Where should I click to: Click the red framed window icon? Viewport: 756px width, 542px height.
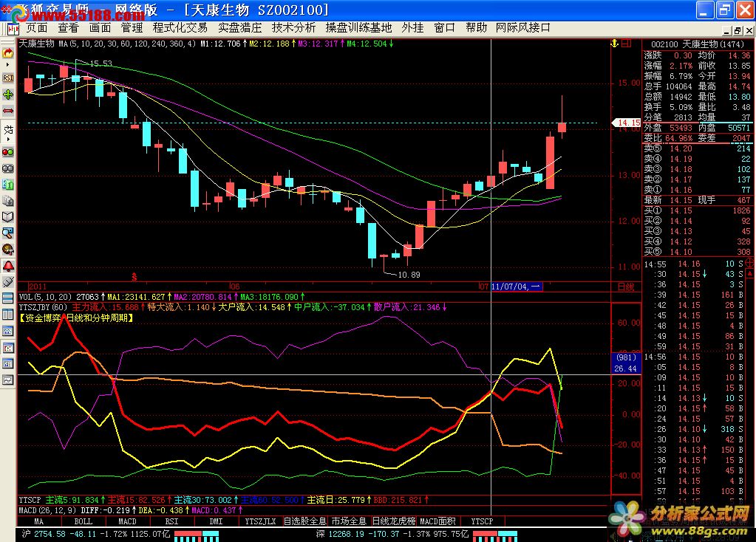click(x=7, y=348)
